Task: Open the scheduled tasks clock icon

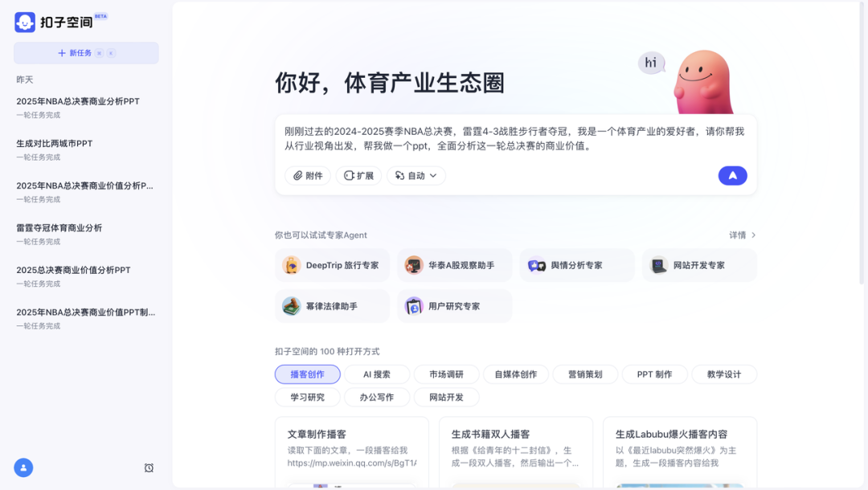Action: pos(149,468)
